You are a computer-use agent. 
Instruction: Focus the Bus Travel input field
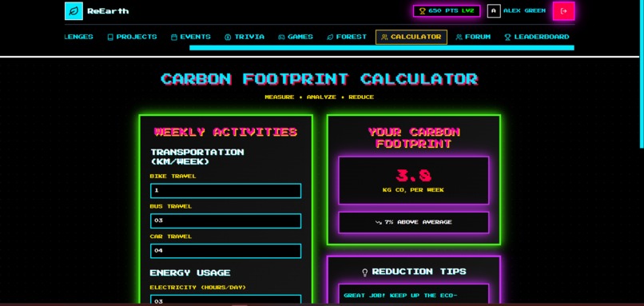(225, 221)
